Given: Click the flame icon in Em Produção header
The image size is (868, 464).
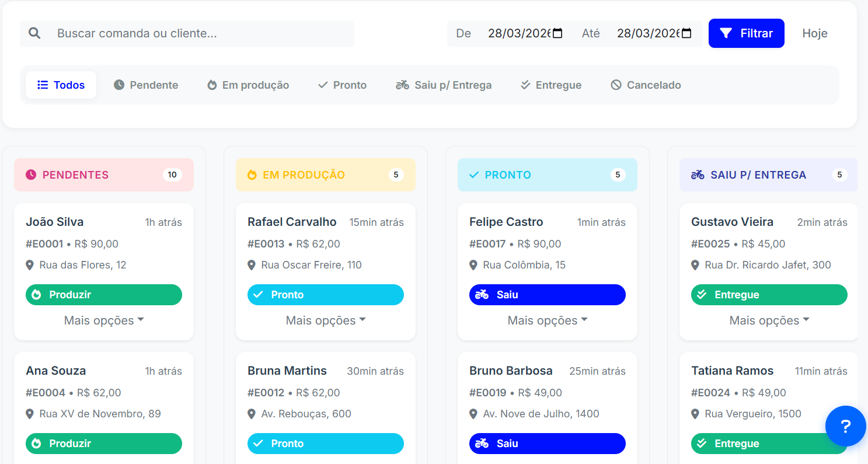Looking at the screenshot, I should pyautogui.click(x=252, y=175).
